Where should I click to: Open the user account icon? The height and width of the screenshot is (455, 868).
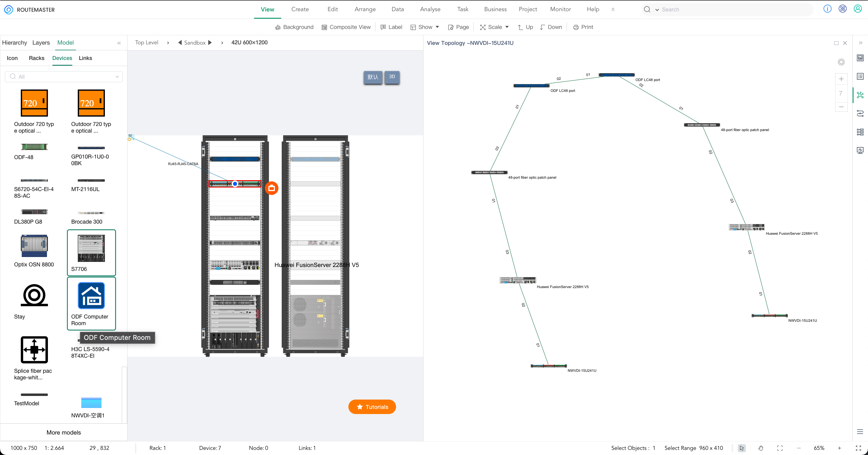click(857, 9)
